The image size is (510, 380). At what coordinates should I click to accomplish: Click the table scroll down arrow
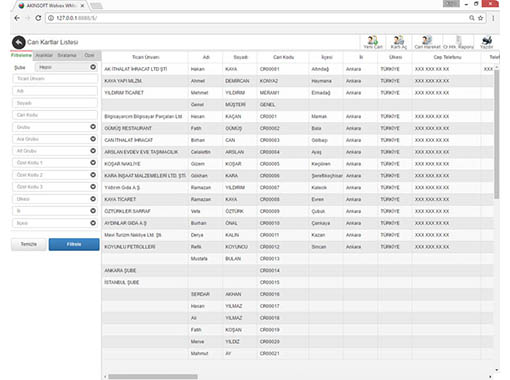[497, 370]
